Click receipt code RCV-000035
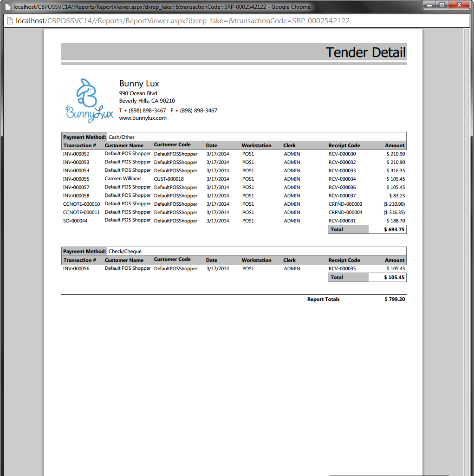Viewport: 474px width, 476px height. click(342, 268)
